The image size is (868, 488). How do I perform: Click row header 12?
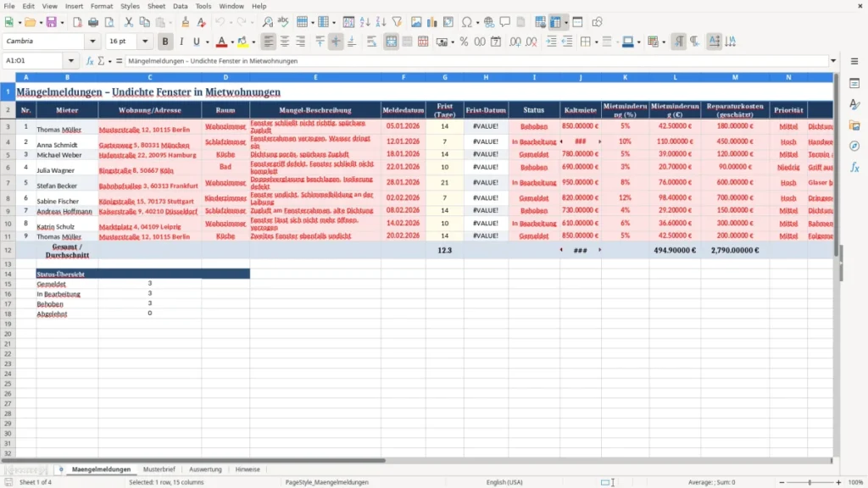pos(8,250)
